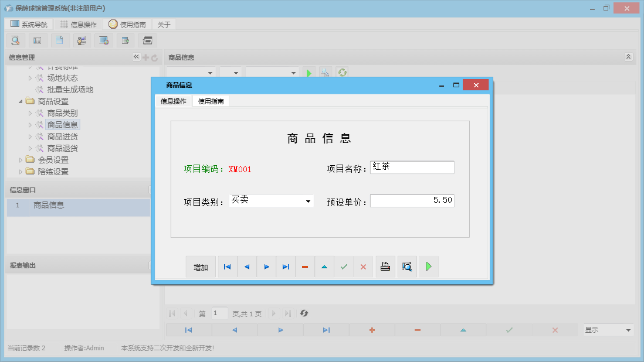Open the 项目类别 dropdown showing 买卖

click(x=308, y=201)
